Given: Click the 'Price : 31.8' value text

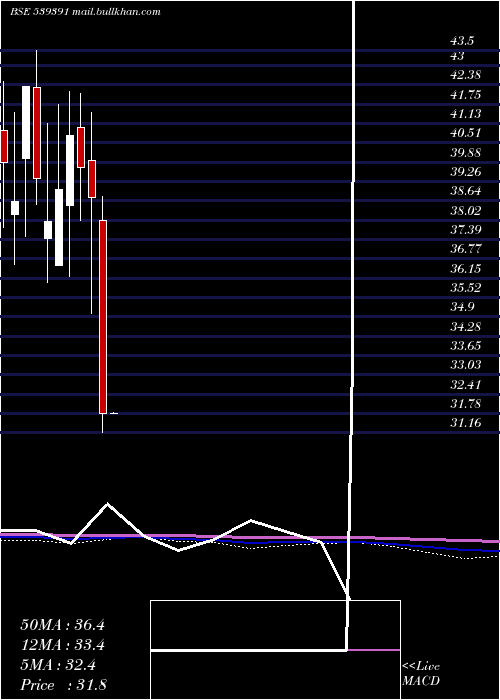Looking at the screenshot, I should click(x=63, y=685).
